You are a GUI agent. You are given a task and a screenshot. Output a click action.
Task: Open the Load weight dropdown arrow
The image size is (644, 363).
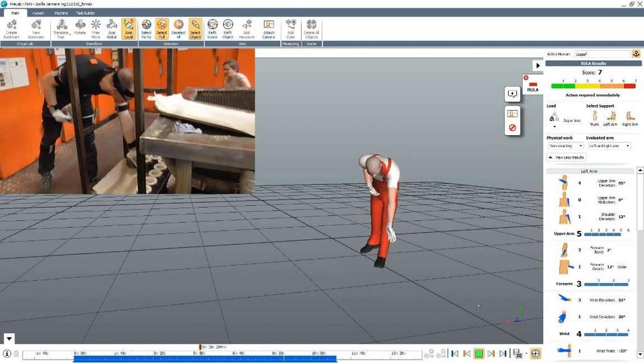click(x=555, y=126)
